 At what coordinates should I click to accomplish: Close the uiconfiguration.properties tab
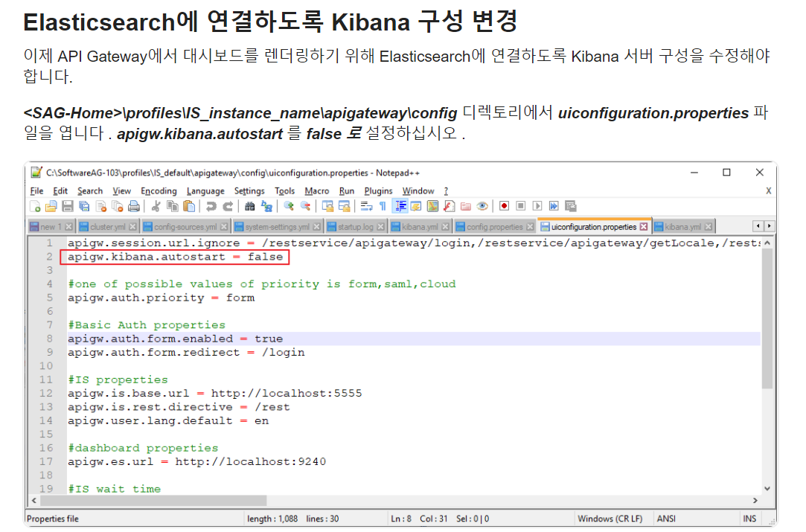point(644,226)
